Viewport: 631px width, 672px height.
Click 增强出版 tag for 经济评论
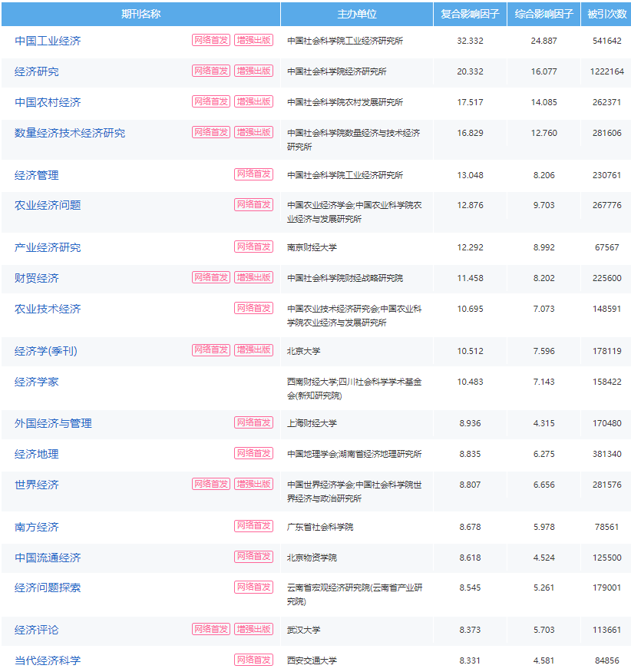point(253,629)
